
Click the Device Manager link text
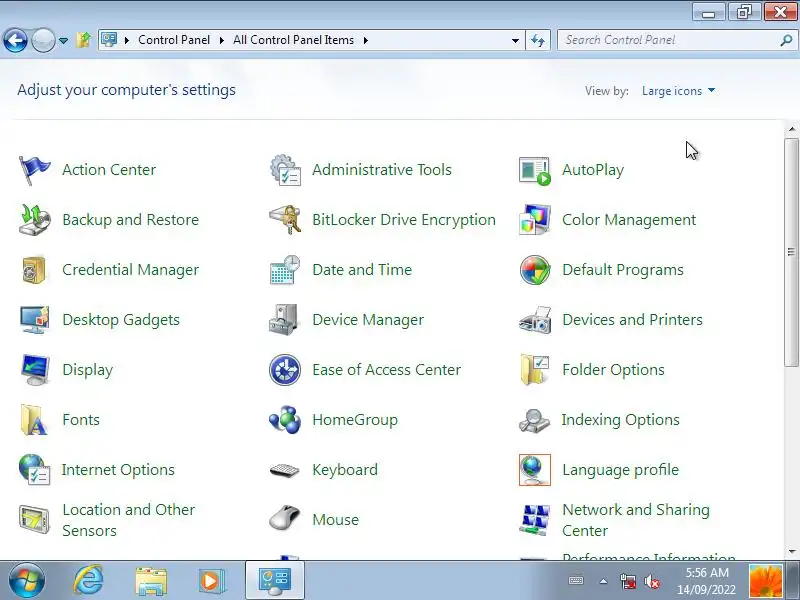[368, 320]
